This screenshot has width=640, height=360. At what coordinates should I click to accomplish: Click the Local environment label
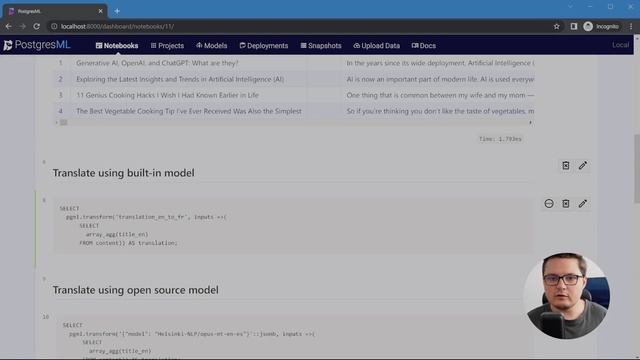pos(620,45)
